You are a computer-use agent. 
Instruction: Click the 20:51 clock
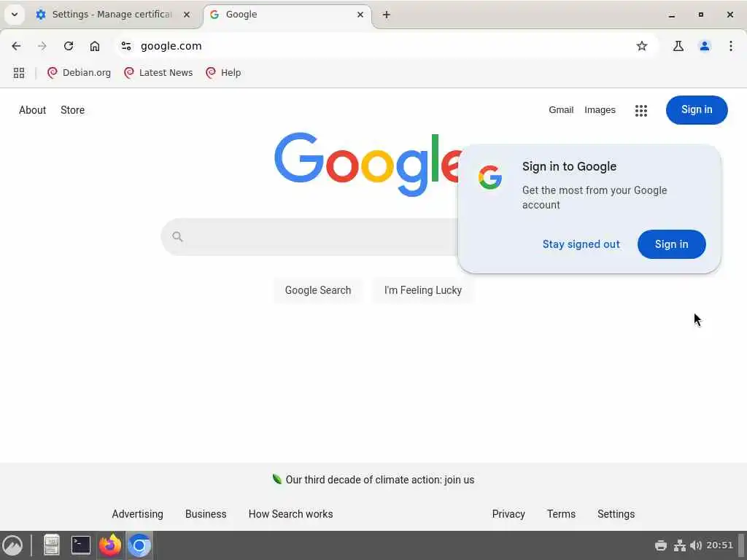(719, 545)
